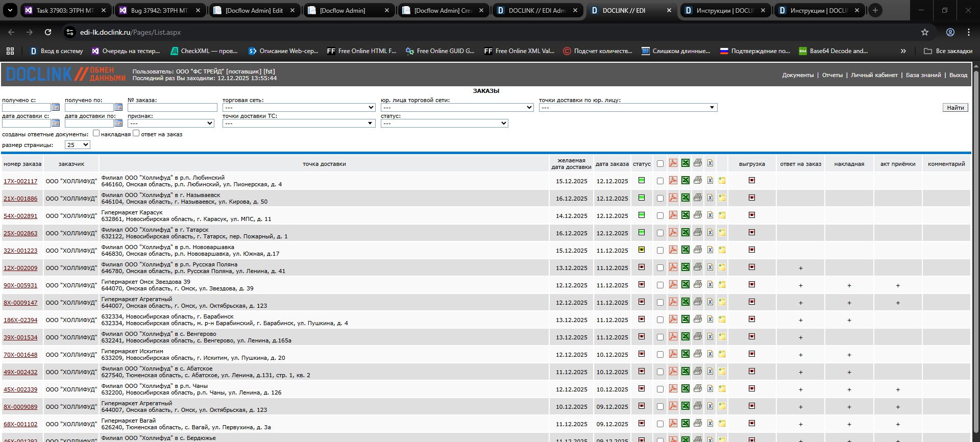Open calendar picker for 'дата доставки с'
Image resolution: width=980 pixels, height=442 pixels.
click(x=56, y=124)
